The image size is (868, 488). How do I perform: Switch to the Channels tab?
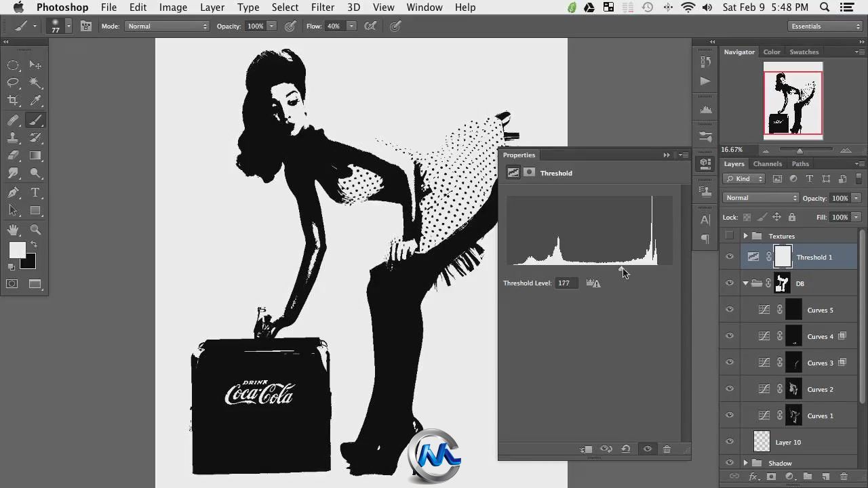[768, 163]
